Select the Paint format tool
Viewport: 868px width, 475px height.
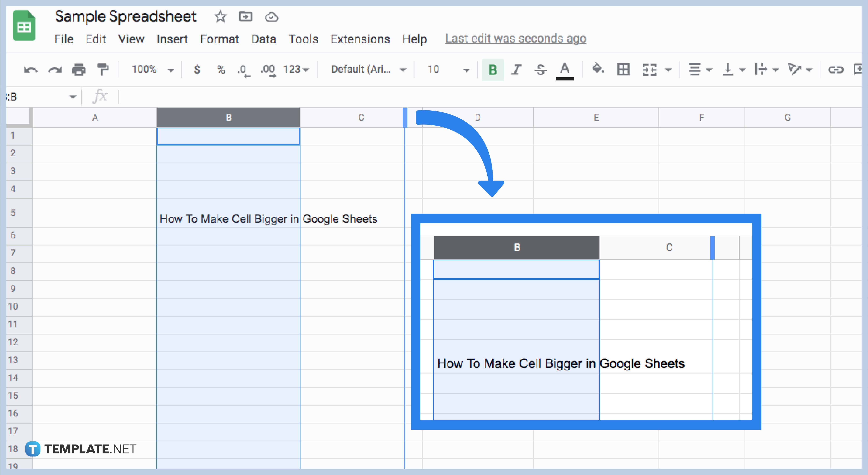pyautogui.click(x=103, y=70)
